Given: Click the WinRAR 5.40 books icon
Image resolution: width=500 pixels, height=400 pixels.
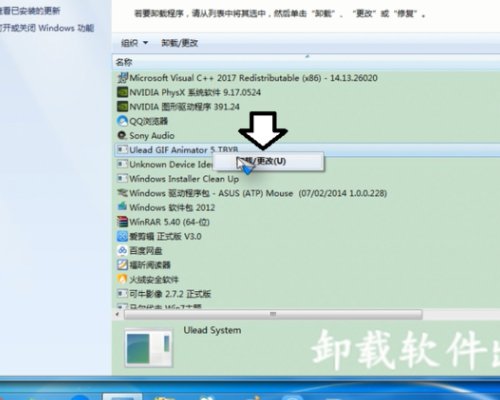Looking at the screenshot, I should tap(122, 222).
